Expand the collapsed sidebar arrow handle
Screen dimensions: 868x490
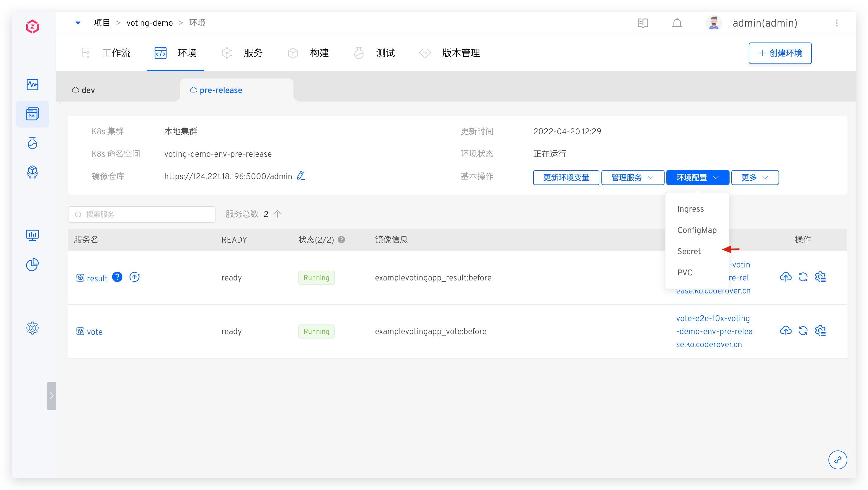[x=51, y=396]
